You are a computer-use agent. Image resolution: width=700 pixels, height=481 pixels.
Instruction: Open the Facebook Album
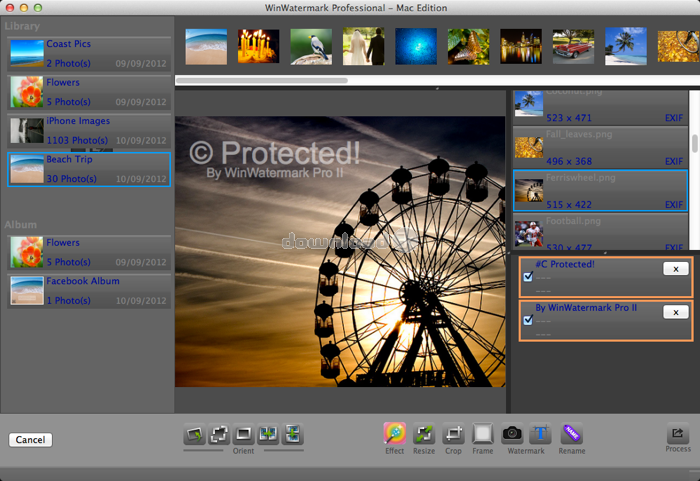click(x=89, y=291)
